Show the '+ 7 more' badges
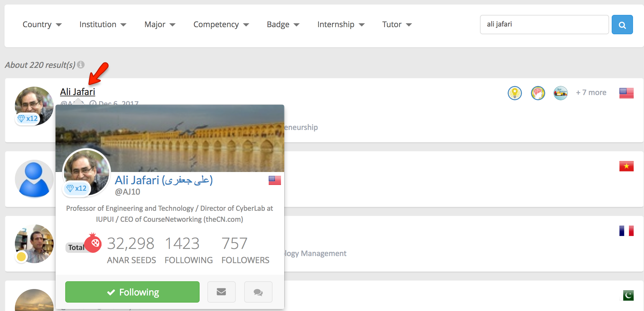The image size is (644, 311). click(591, 92)
